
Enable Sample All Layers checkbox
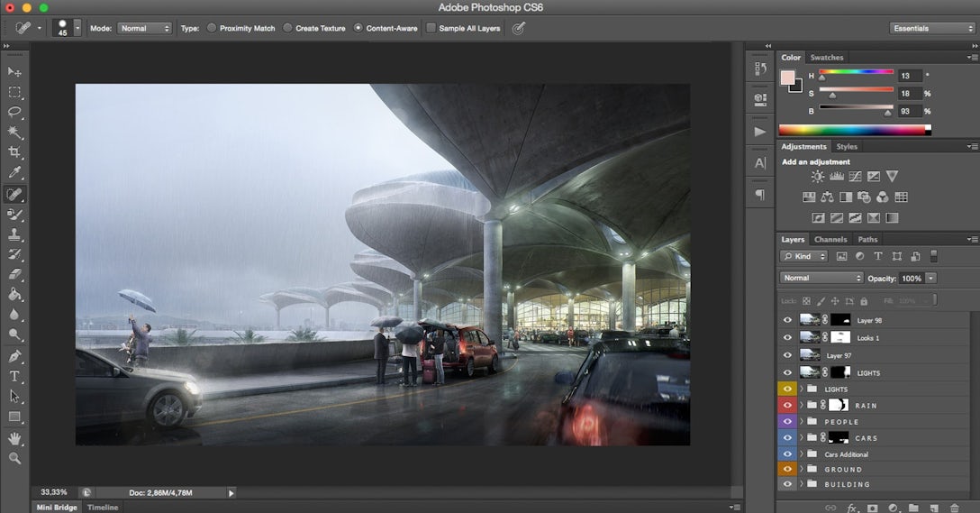click(x=431, y=28)
